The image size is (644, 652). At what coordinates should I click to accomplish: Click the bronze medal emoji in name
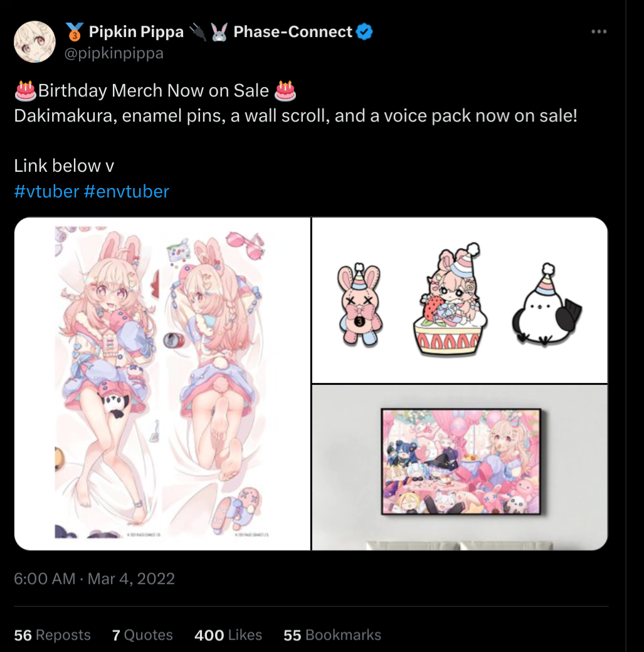pos(75,31)
